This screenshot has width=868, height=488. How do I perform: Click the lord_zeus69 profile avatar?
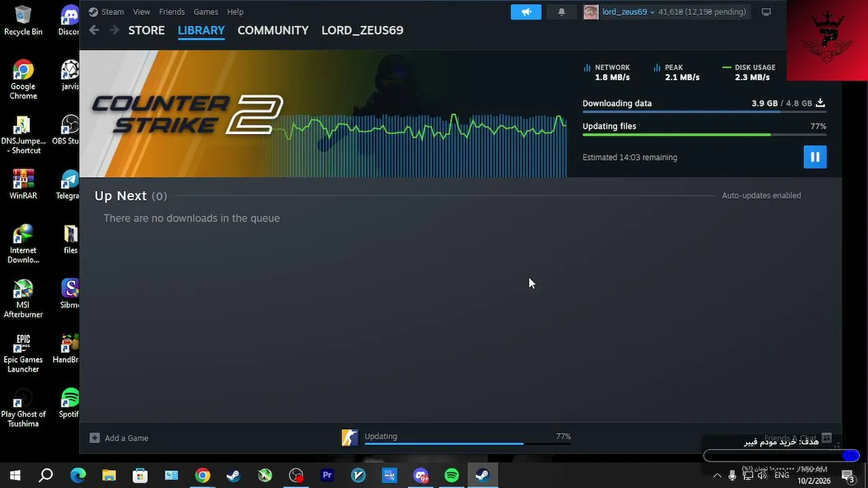pos(591,12)
